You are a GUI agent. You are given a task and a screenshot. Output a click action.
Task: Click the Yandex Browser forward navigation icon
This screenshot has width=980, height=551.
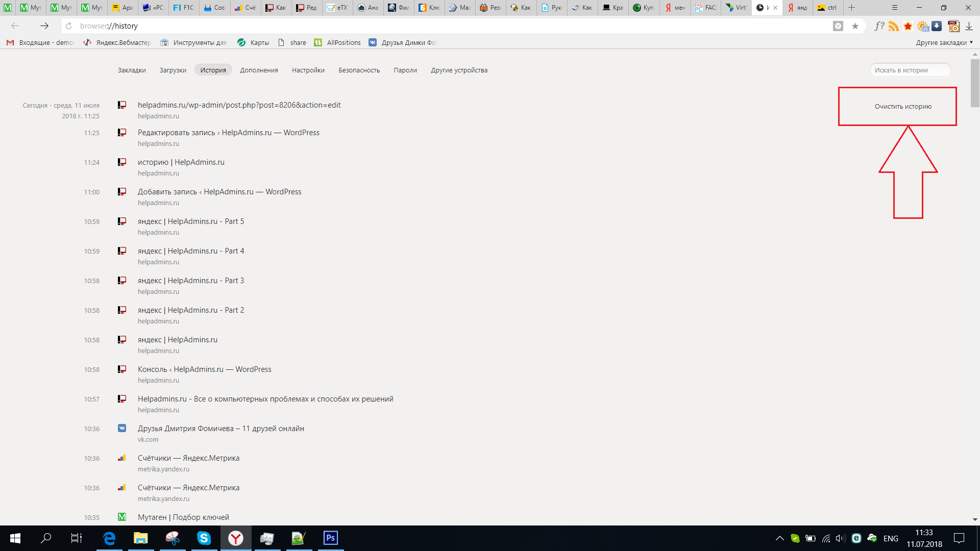(x=43, y=26)
